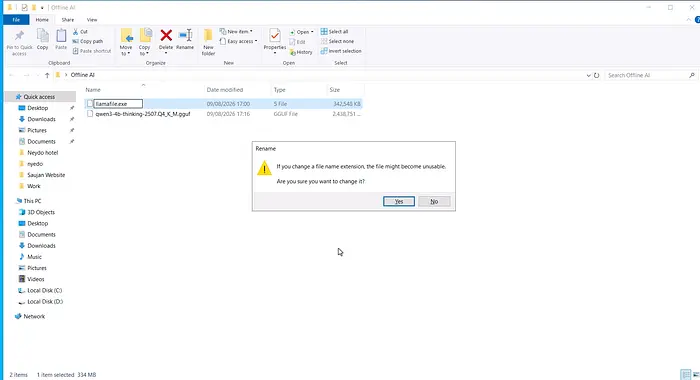
Task: Click the Offline AI breadcrumb in address bar
Action: click(x=83, y=75)
